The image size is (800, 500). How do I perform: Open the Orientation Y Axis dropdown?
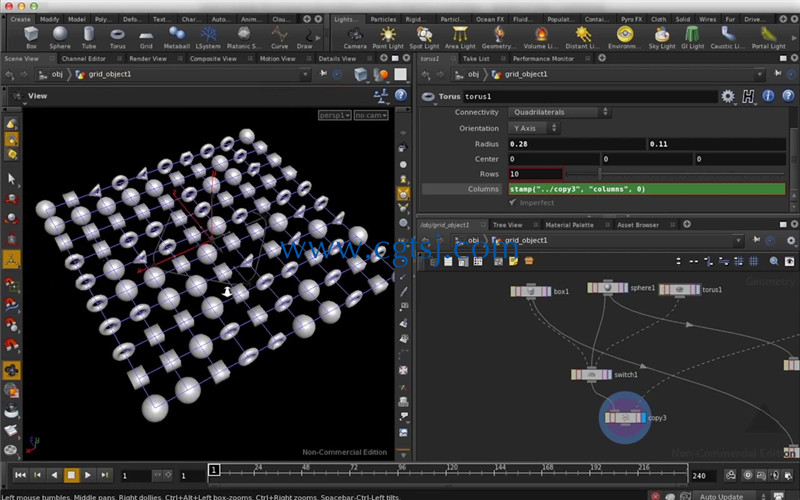point(534,128)
